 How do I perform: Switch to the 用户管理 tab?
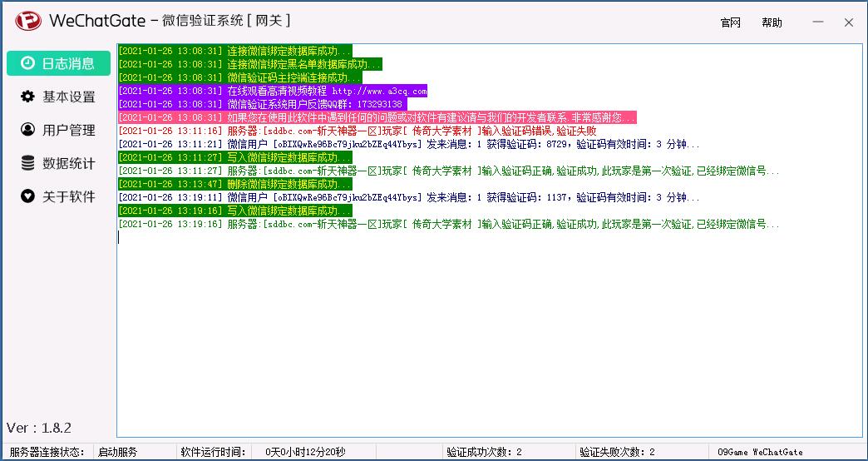coord(59,130)
